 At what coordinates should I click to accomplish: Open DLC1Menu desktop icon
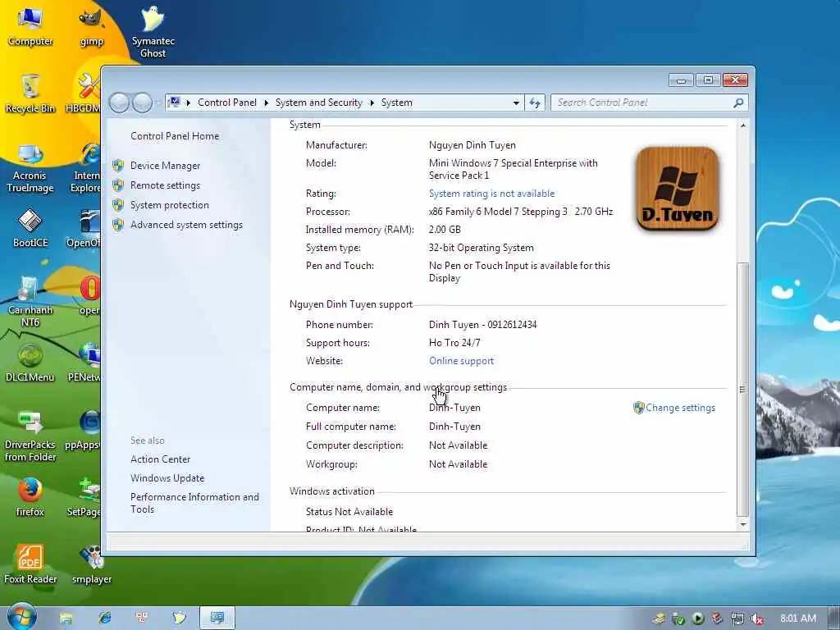30,362
